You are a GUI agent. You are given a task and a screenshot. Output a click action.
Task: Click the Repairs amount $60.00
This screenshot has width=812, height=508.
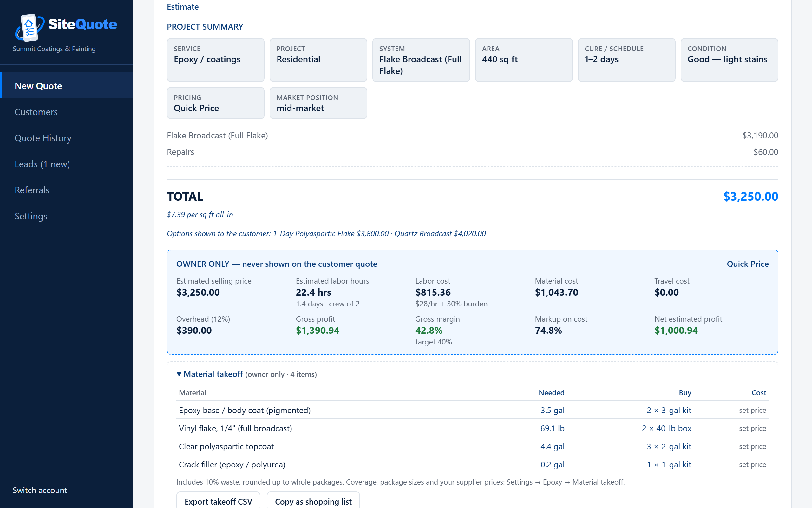coord(766,152)
